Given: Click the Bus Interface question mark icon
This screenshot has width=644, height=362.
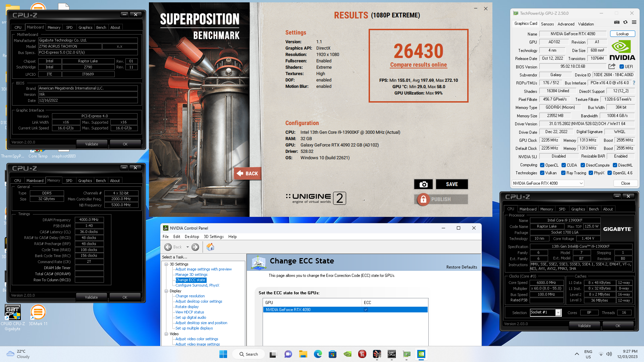Looking at the screenshot, I should 634,83.
